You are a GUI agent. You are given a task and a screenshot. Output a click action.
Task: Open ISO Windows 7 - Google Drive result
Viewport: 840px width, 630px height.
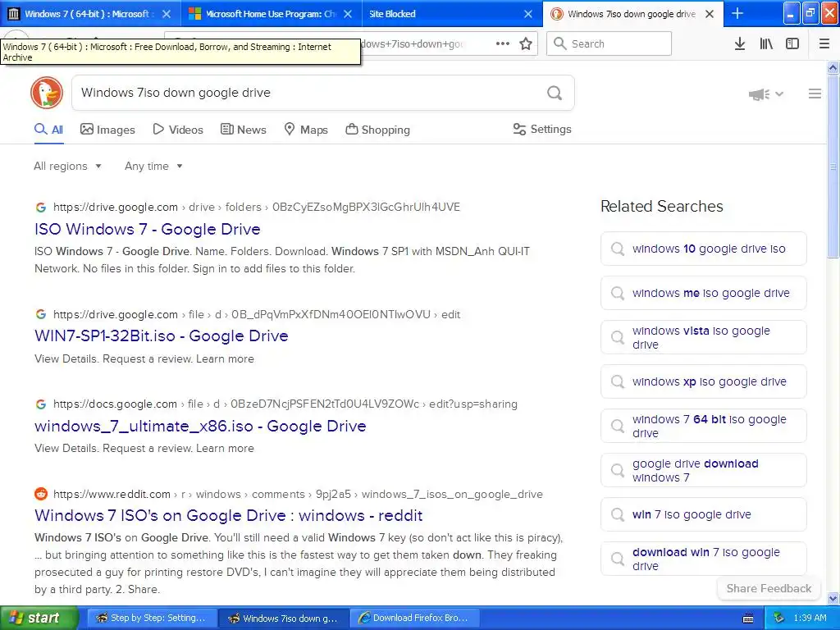point(148,230)
